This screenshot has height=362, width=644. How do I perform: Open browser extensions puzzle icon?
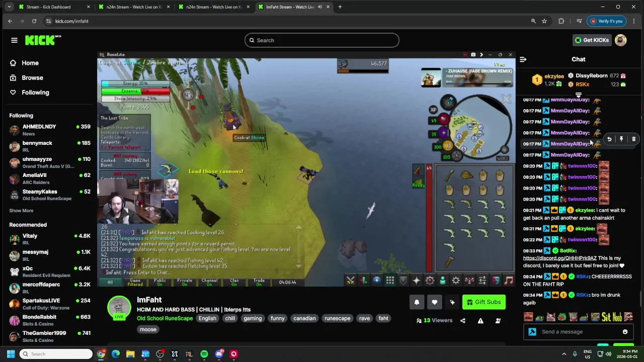pyautogui.click(x=561, y=21)
